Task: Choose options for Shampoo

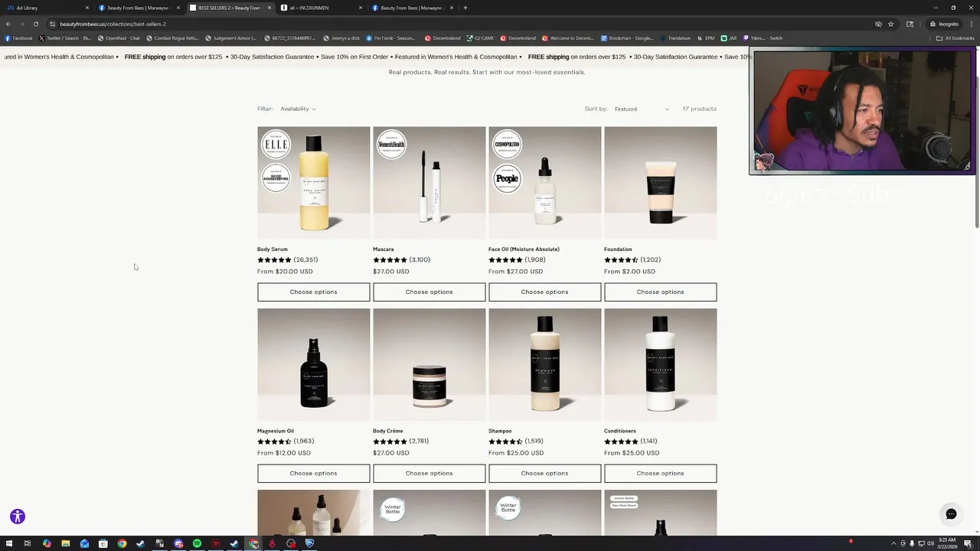Action: tap(544, 473)
